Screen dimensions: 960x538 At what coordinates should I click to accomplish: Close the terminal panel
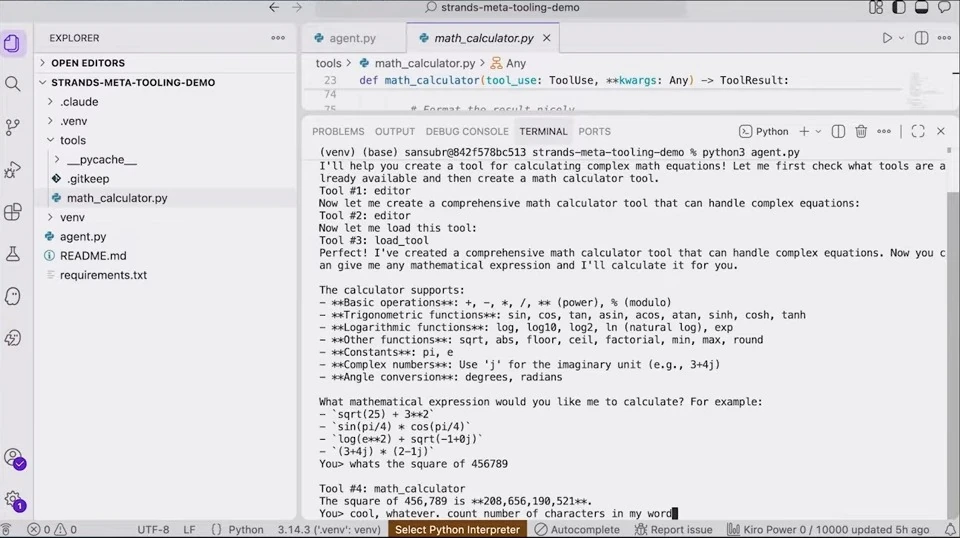coord(941,132)
